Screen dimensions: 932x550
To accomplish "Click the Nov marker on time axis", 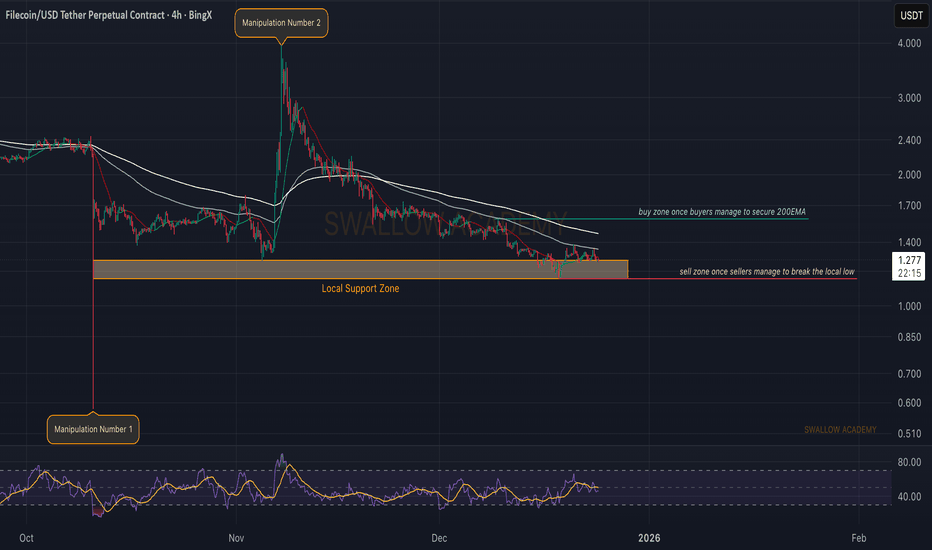I will point(236,537).
